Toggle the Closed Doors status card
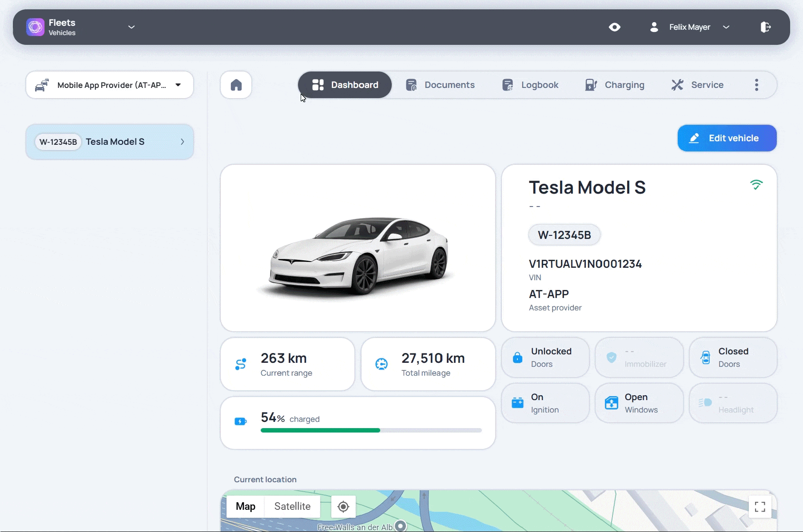Image resolution: width=803 pixels, height=532 pixels. point(733,357)
